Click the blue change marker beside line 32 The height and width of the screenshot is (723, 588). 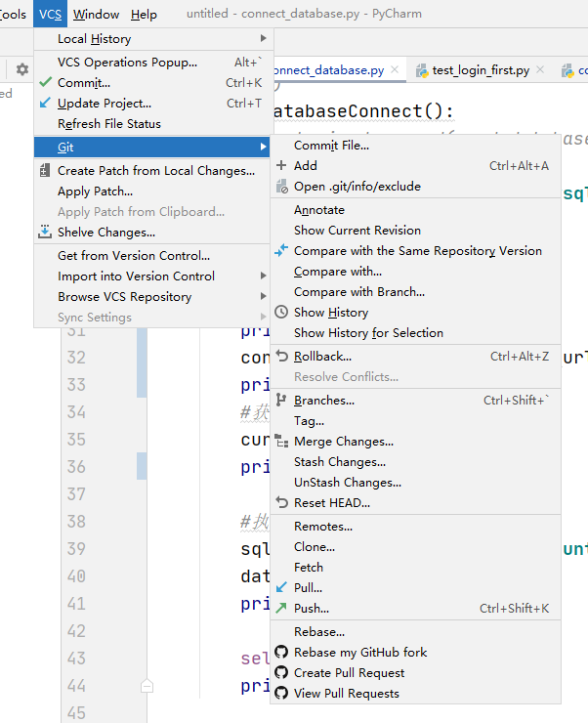click(142, 362)
